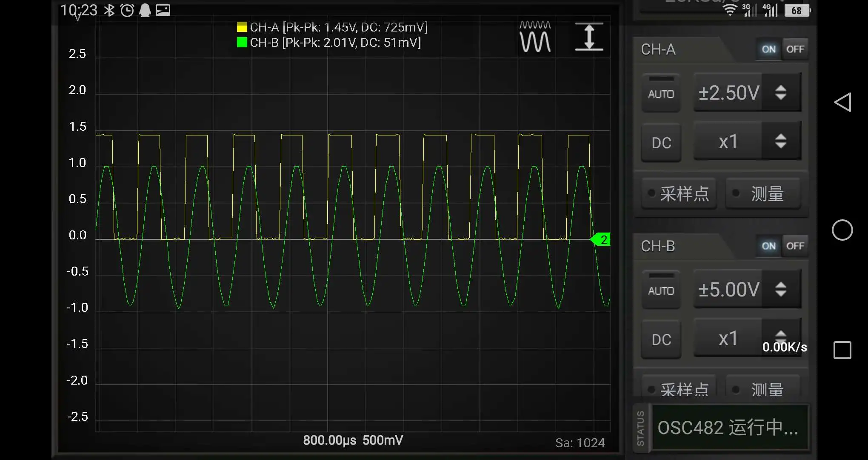Tap the green CH-B legend swatch

(242, 43)
